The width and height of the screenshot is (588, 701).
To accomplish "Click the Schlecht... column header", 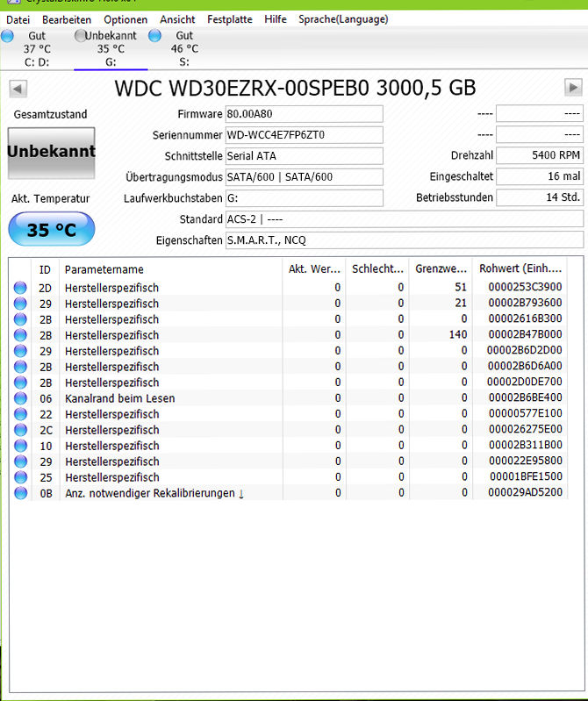I will click(x=378, y=269).
